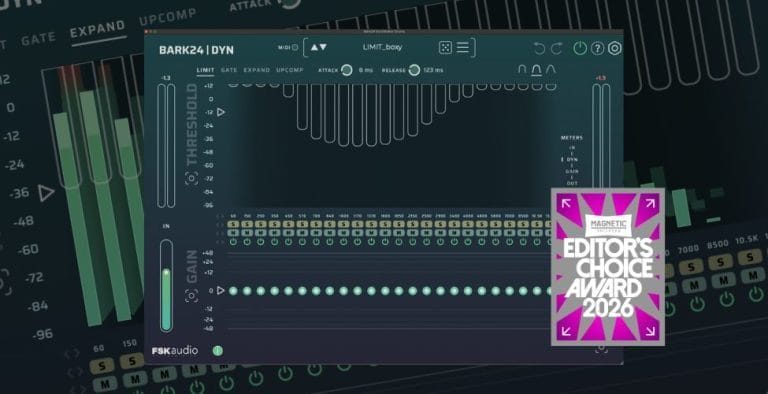The width and height of the screenshot is (768, 394).
Task: Switch to the GATE tab
Action: [x=229, y=70]
